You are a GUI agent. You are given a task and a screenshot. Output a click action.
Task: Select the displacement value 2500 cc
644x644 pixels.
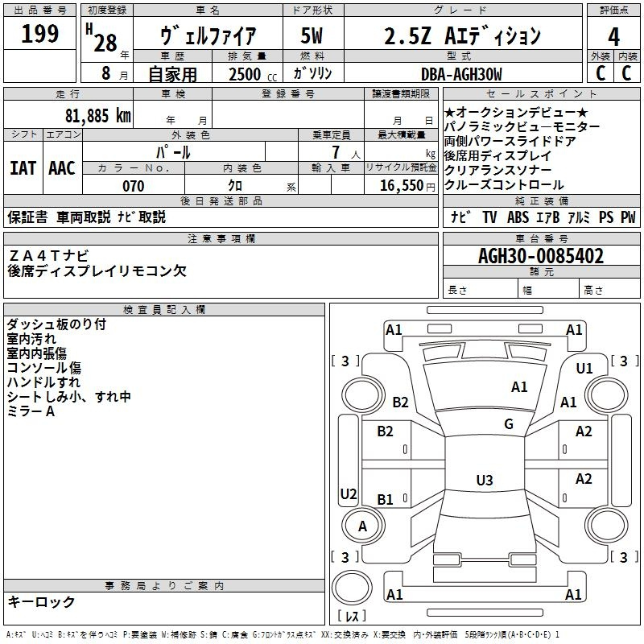tap(253, 74)
